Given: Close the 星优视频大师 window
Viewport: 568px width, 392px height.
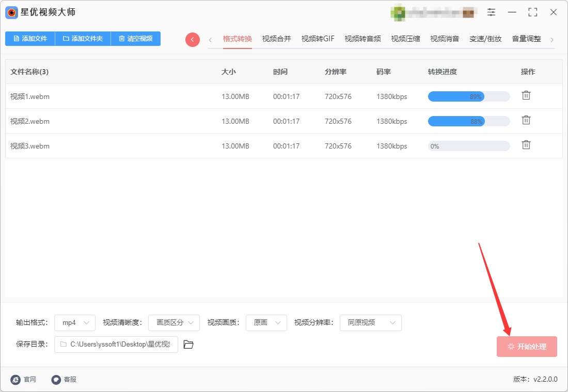Looking at the screenshot, I should pyautogui.click(x=553, y=12).
